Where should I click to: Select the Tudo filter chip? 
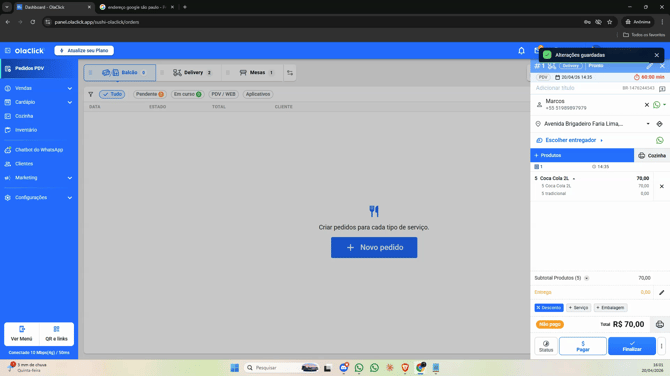click(x=112, y=94)
